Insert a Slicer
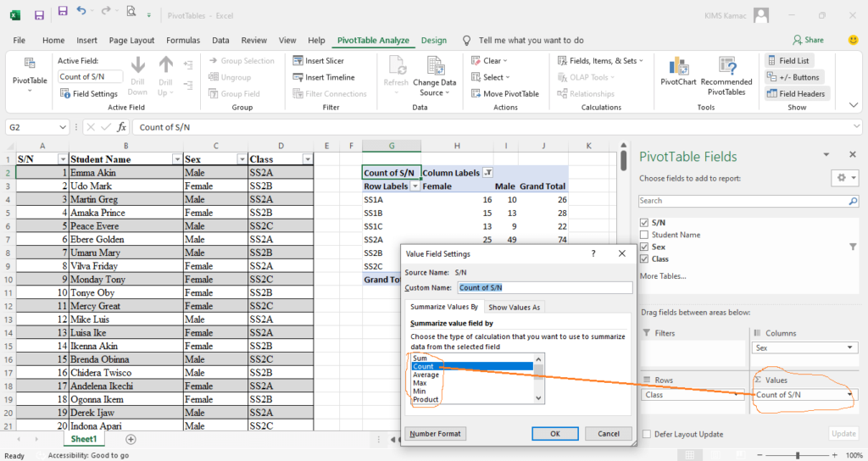 pos(319,61)
